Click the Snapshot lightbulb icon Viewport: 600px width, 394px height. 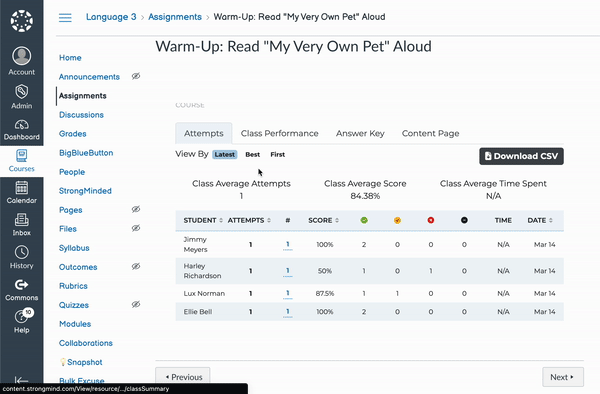click(x=63, y=362)
